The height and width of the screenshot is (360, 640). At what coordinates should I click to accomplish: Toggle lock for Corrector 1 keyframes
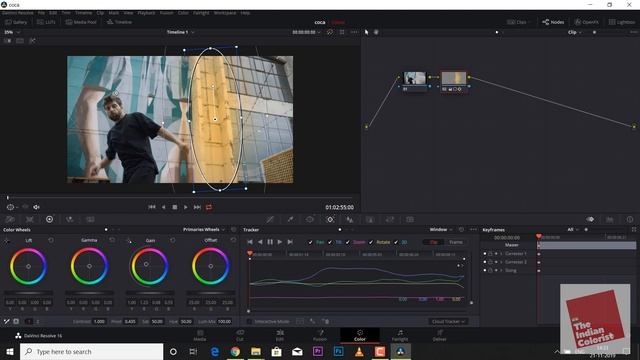coord(490,254)
